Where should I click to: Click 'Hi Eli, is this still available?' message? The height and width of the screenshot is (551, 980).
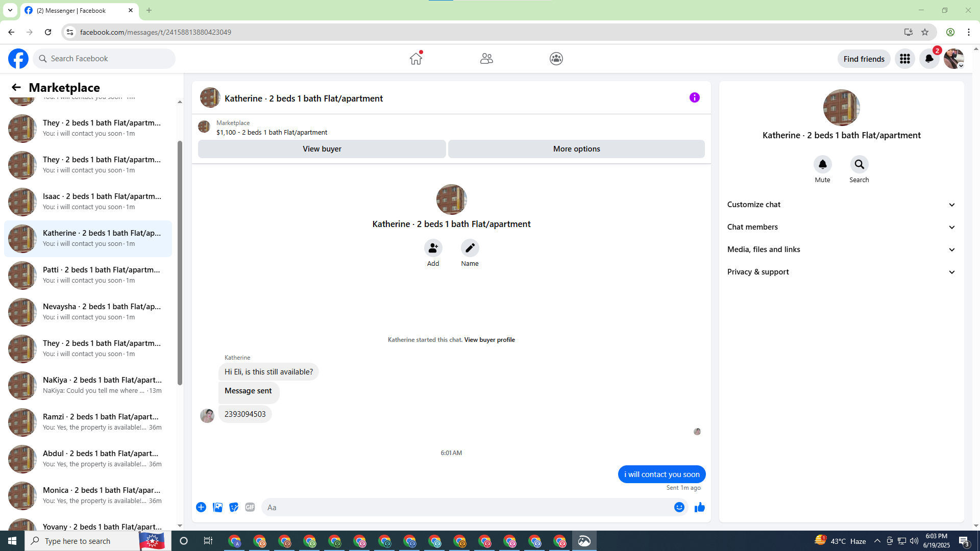pos(268,372)
